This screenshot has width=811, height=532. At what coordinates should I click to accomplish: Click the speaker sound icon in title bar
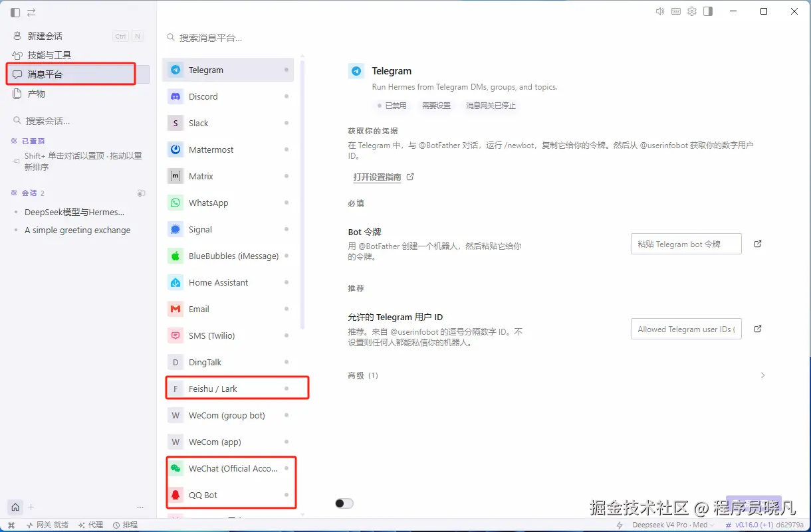pyautogui.click(x=660, y=11)
